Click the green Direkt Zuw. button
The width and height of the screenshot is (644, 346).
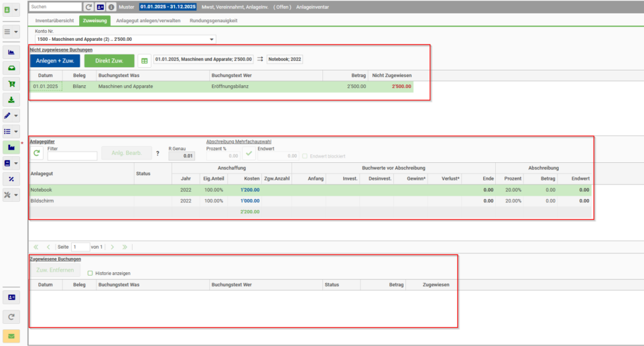coord(109,61)
